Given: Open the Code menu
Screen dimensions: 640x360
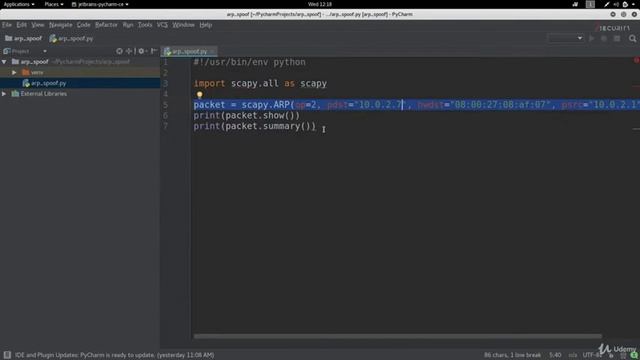Looking at the screenshot, I should coord(83,25).
